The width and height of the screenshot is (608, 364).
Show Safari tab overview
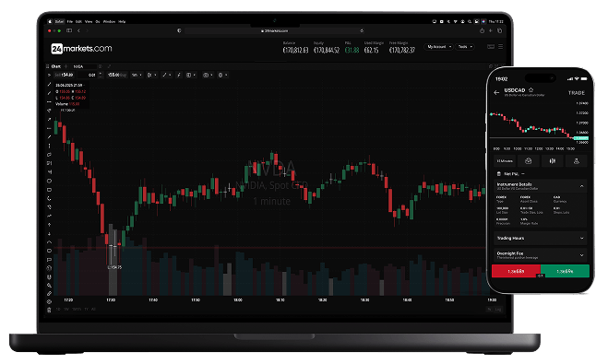(500, 30)
